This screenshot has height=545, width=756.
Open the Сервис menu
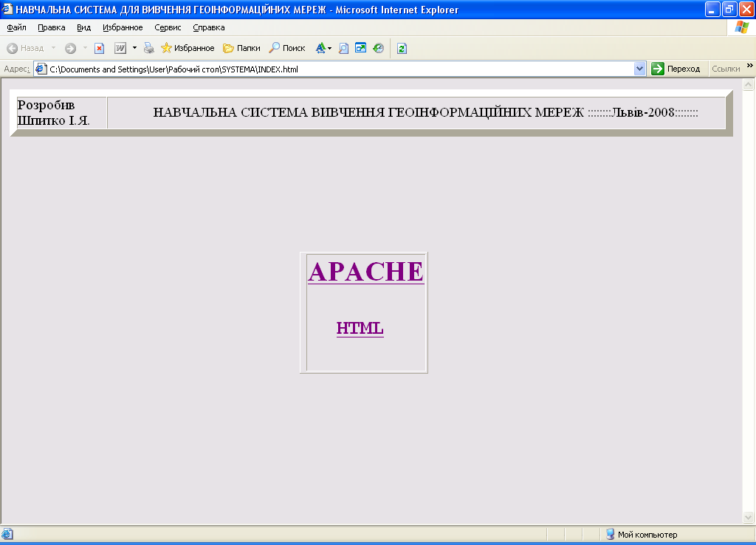(168, 27)
